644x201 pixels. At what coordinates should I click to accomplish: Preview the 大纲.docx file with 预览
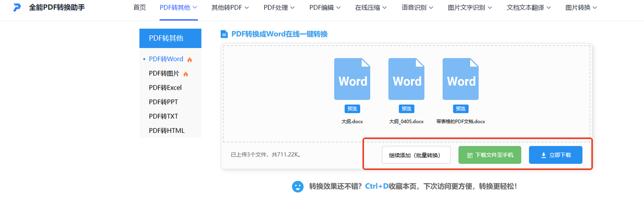pyautogui.click(x=352, y=109)
